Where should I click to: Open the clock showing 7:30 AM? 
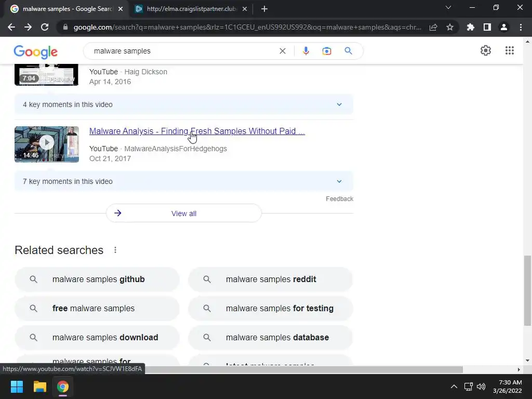[508, 387]
